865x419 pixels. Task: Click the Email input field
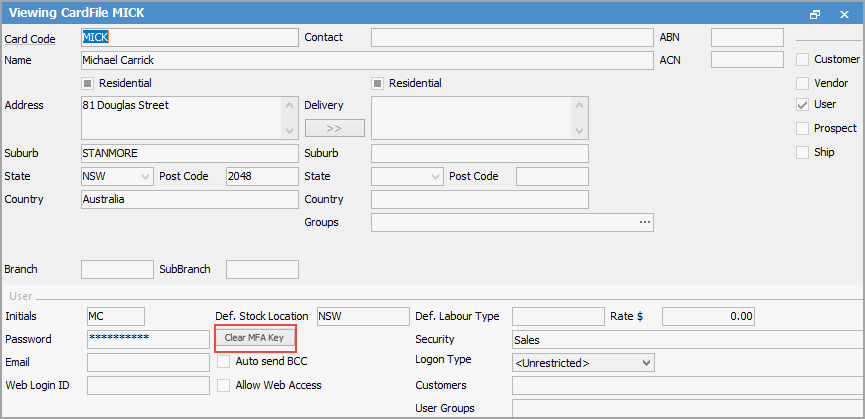click(x=148, y=362)
